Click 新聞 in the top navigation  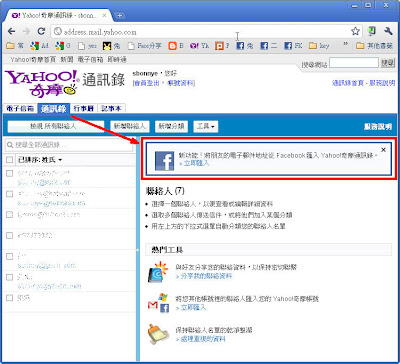pos(67,60)
